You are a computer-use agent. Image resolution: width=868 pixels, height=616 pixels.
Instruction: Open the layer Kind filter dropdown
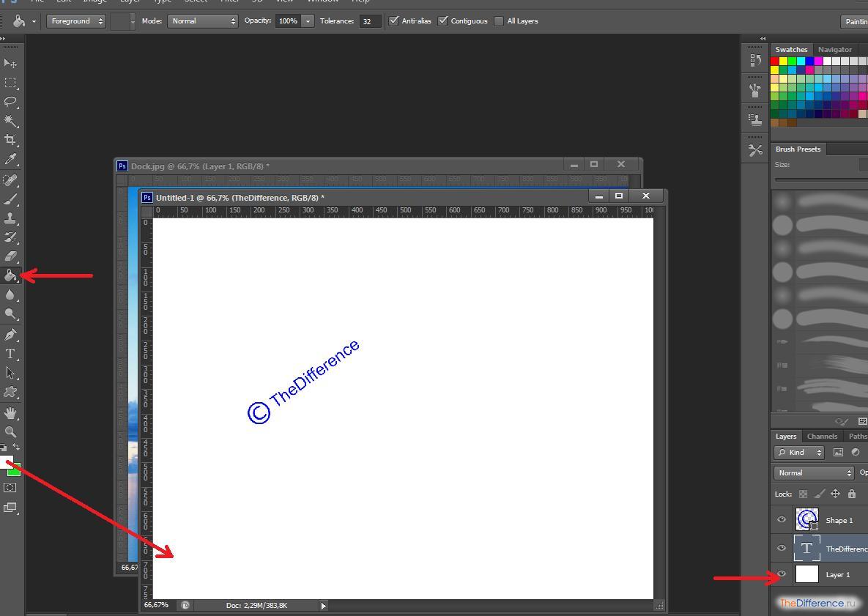pos(799,453)
